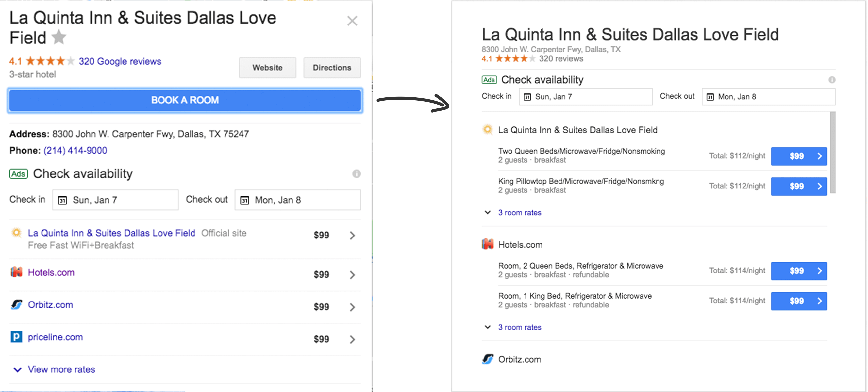
Task: Open Hotels.com link in left list
Action: pyautogui.click(x=51, y=272)
